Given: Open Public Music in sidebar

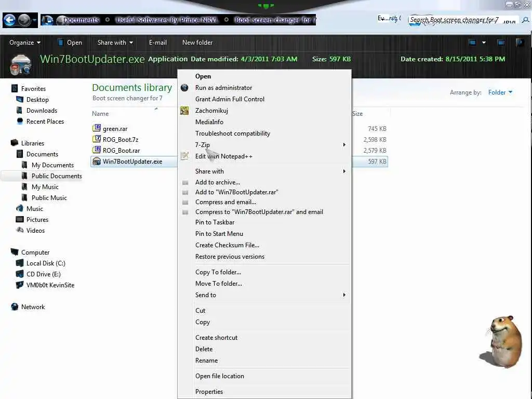Looking at the screenshot, I should 49,197.
